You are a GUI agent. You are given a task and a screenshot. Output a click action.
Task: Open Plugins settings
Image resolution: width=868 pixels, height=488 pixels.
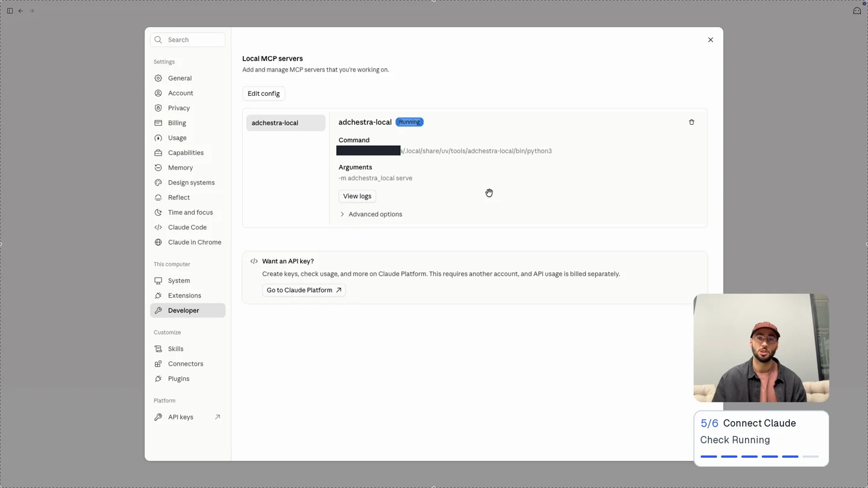[x=188, y=379]
